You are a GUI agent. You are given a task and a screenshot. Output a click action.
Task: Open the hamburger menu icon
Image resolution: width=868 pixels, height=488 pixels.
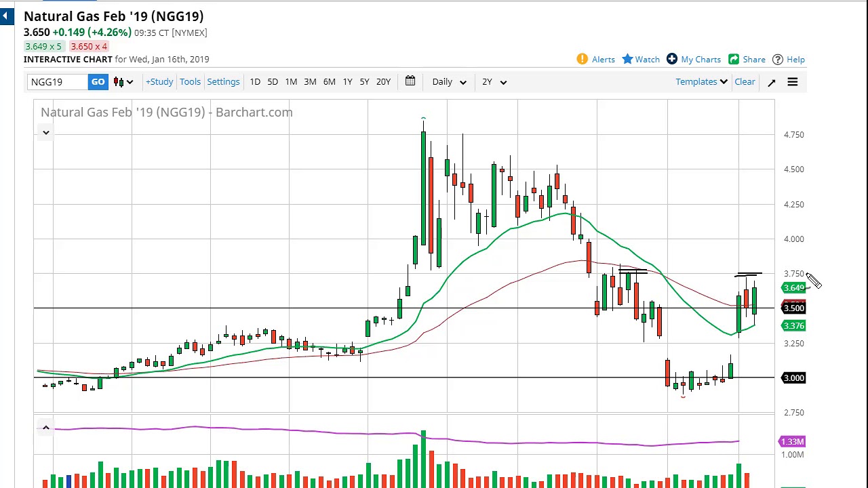tap(792, 82)
